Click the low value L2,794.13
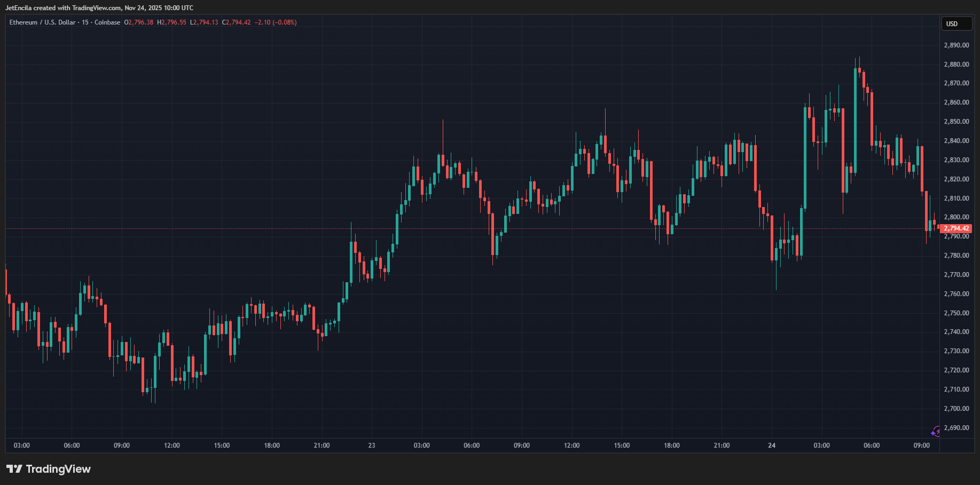 [204, 22]
